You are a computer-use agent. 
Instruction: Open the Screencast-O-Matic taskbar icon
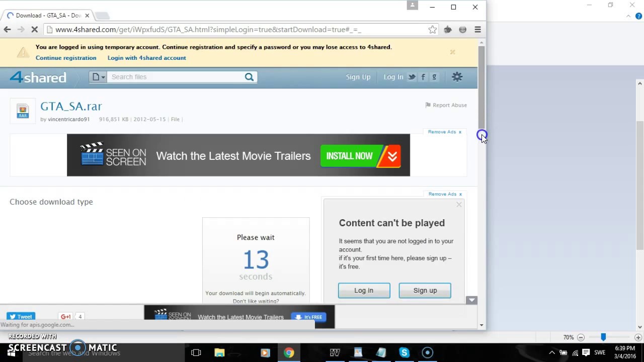[x=427, y=353]
